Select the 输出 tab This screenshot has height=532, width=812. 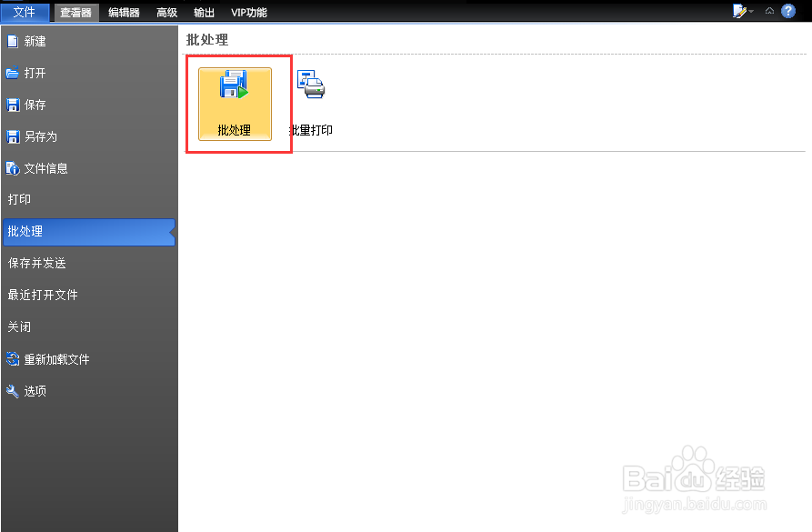pyautogui.click(x=204, y=13)
